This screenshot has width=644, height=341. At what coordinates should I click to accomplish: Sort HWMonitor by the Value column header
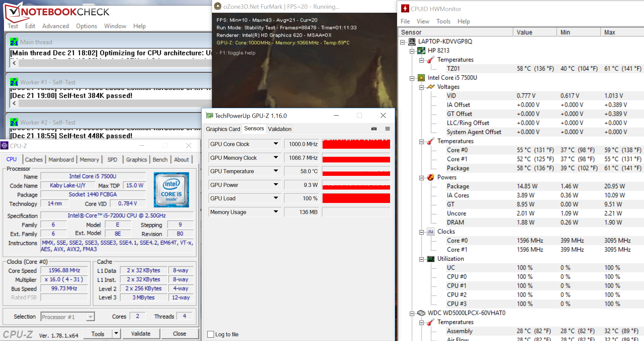(x=535, y=32)
